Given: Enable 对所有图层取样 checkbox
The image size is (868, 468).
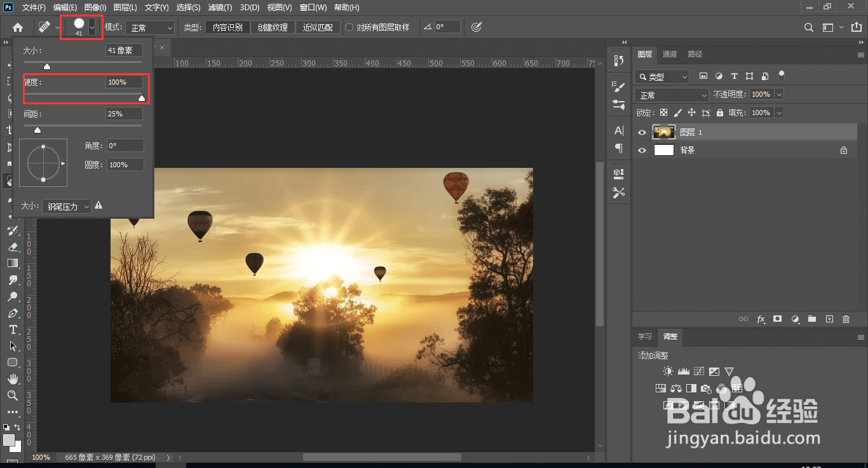Looking at the screenshot, I should coord(349,27).
